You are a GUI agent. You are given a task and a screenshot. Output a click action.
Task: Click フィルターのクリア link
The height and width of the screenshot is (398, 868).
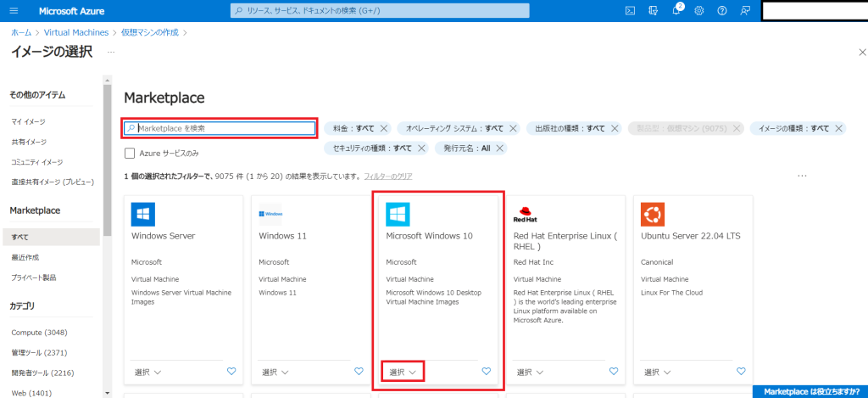click(387, 177)
